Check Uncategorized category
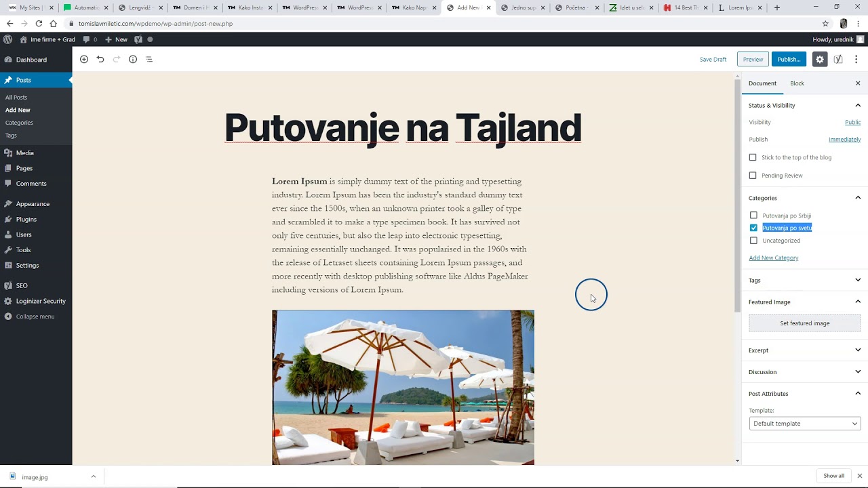Image resolution: width=868 pixels, height=488 pixels. [x=753, y=241]
